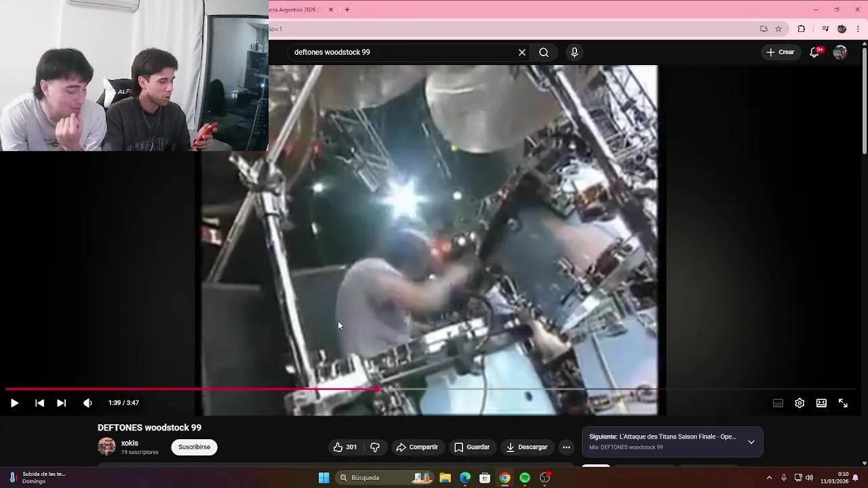The height and width of the screenshot is (488, 868).
Task: Open File Explorer from the taskbar
Action: pyautogui.click(x=446, y=478)
